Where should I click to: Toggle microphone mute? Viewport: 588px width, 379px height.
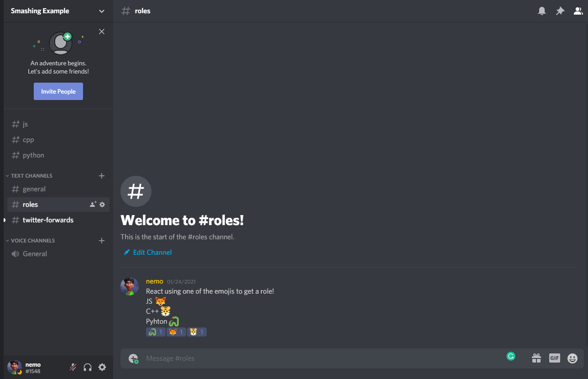73,367
